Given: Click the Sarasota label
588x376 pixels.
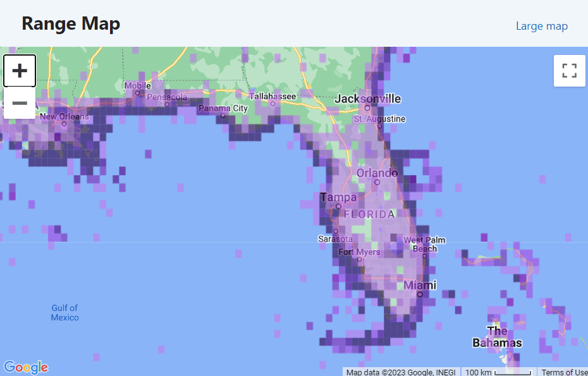Looking at the screenshot, I should click(335, 239).
